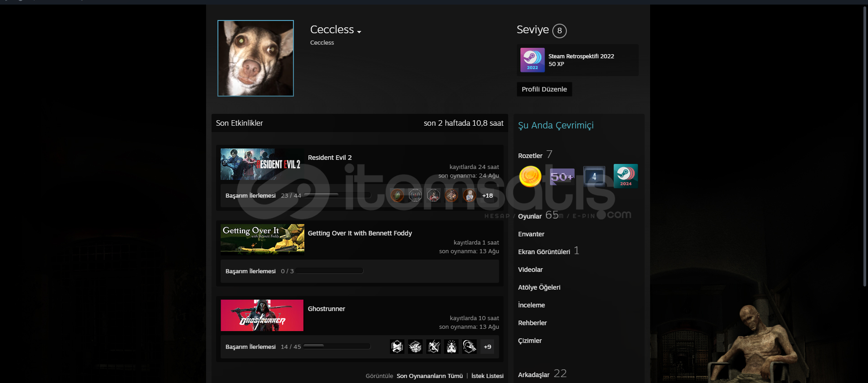View first Ghostrunner achievement icon
Screen dimensions: 868x383
[397, 347]
